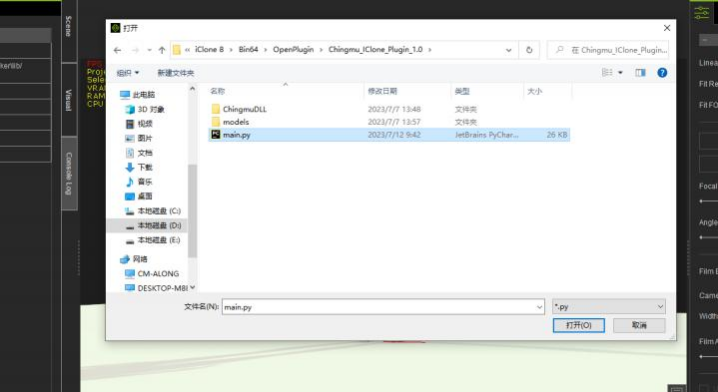
Task: Toggle the preview pane icon
Action: point(640,72)
